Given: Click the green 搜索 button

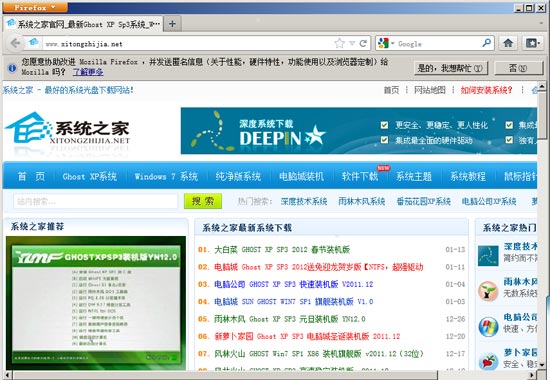Looking at the screenshot, I should click(x=203, y=201).
